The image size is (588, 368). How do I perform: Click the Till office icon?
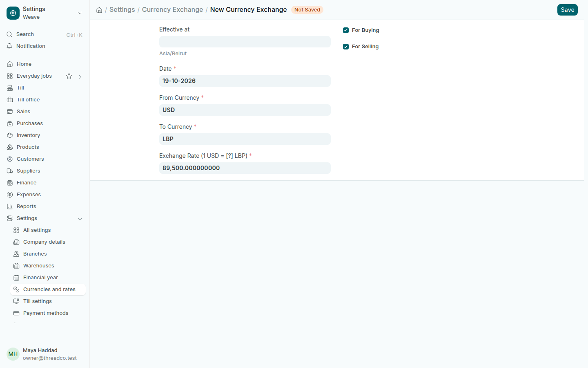click(10, 100)
